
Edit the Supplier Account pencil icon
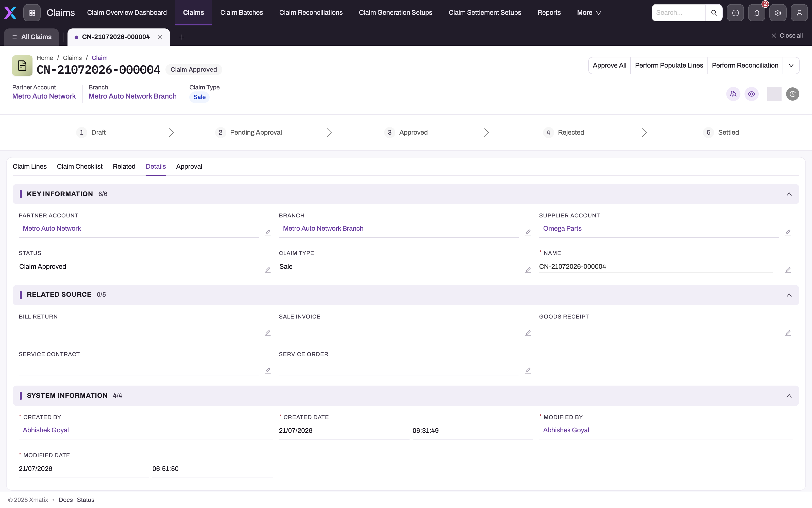[788, 232]
